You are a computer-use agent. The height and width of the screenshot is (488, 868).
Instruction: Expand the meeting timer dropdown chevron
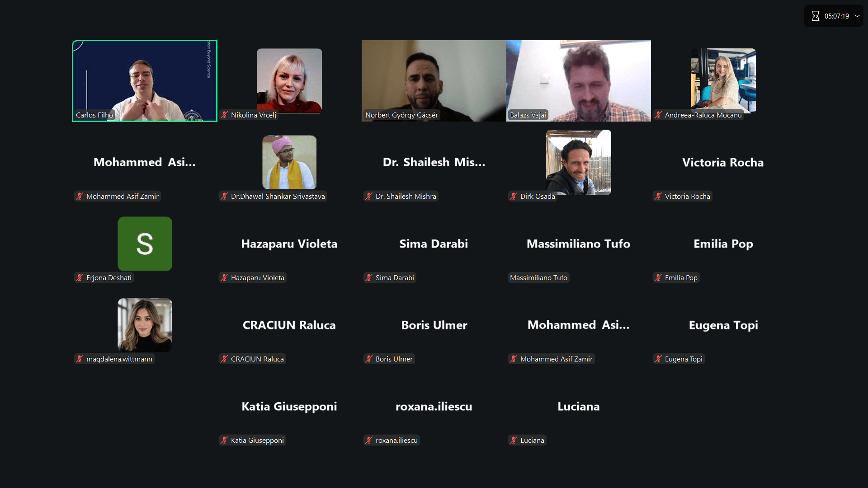click(857, 16)
